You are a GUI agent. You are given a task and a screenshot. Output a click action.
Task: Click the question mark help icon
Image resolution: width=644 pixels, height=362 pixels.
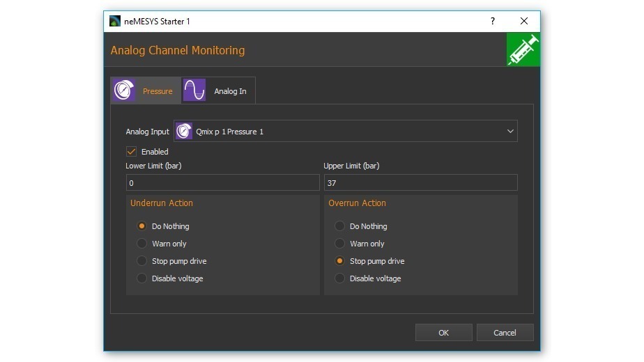click(x=493, y=21)
